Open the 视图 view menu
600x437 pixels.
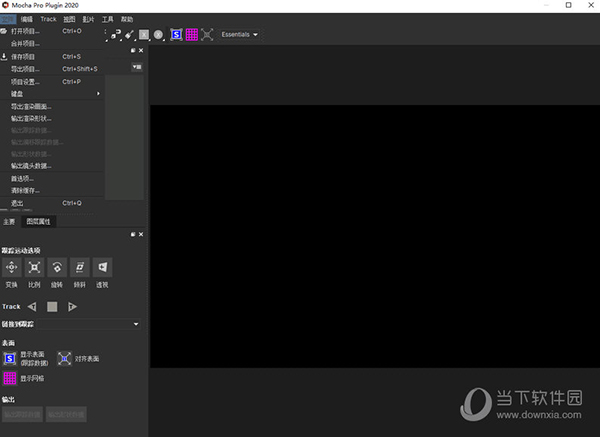coord(69,19)
